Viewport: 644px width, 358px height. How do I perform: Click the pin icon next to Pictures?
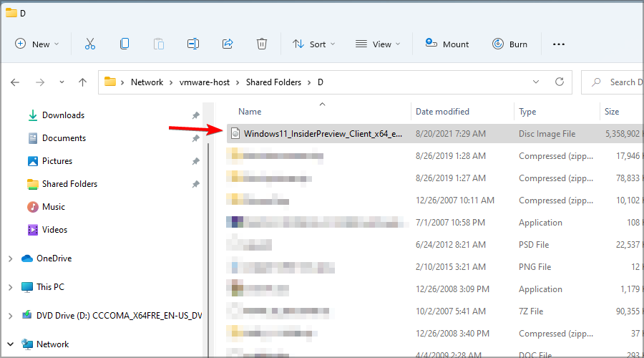point(195,162)
